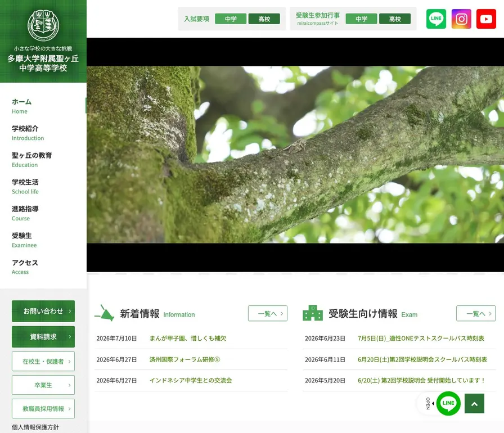Open 在校生・保護者 button
Image resolution: width=504 pixels, height=433 pixels.
[x=43, y=362]
